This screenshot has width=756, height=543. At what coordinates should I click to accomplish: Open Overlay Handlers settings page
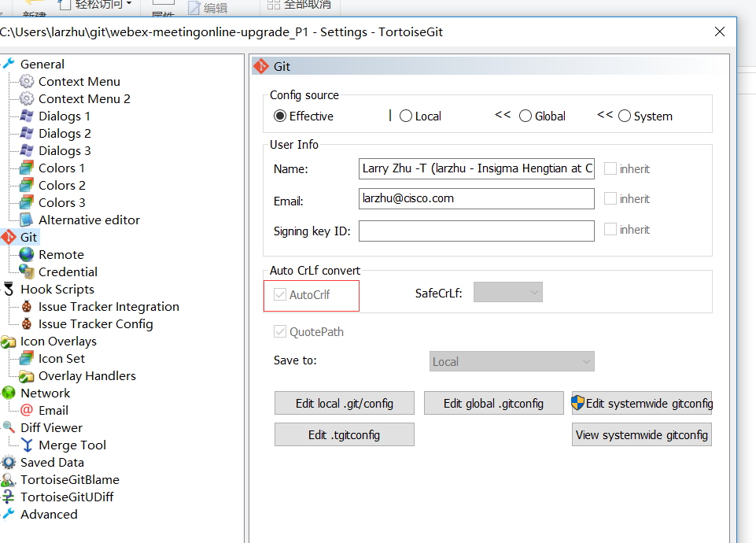(87, 375)
